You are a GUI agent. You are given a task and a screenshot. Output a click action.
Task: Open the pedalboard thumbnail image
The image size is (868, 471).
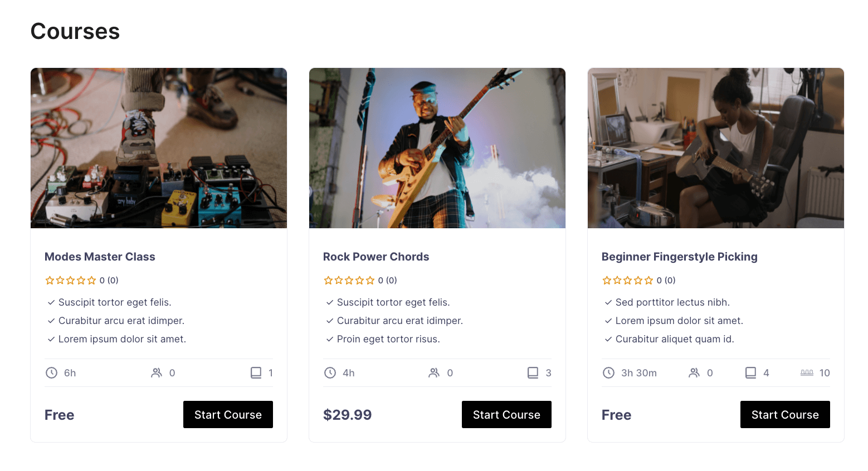159,148
